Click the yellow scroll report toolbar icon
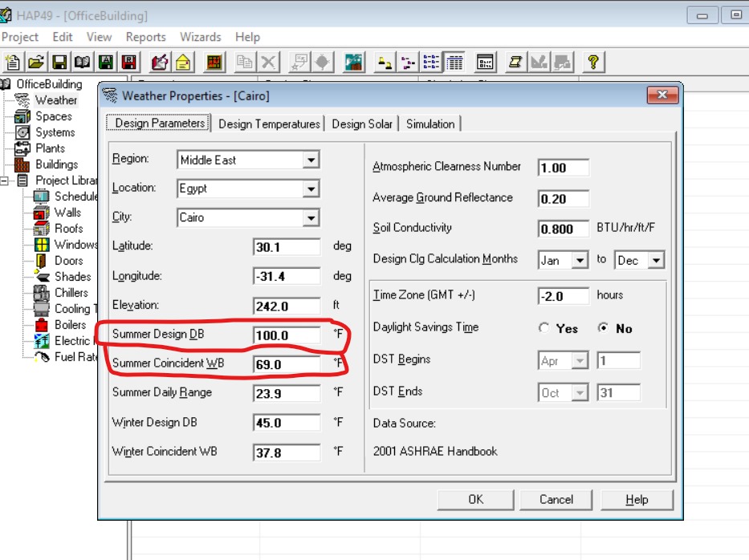 pos(515,62)
